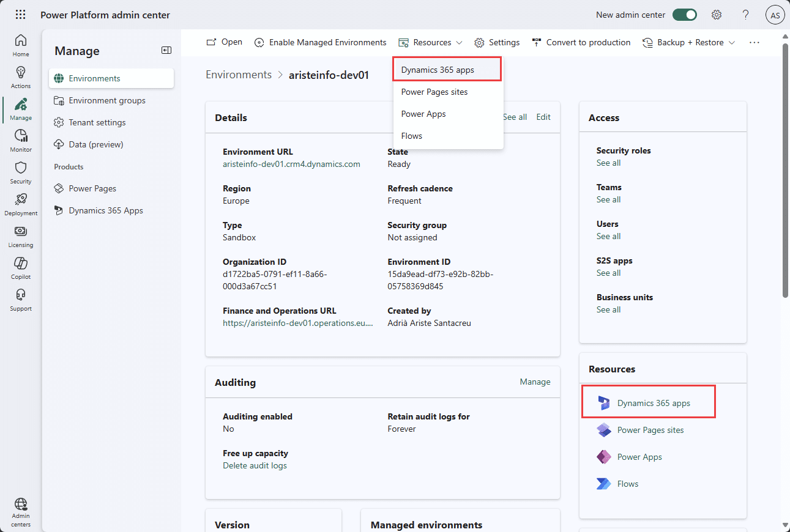The height and width of the screenshot is (532, 790).
Task: Open the help question mark icon
Action: (745, 14)
